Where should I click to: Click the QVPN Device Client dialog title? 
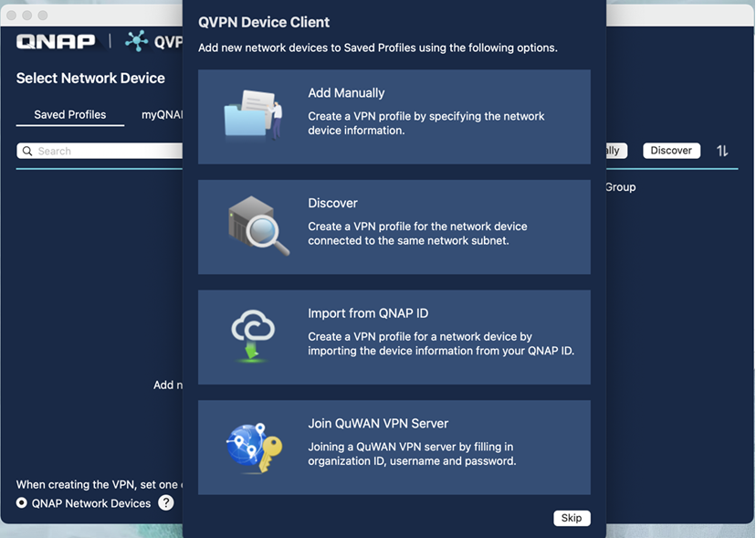(264, 22)
